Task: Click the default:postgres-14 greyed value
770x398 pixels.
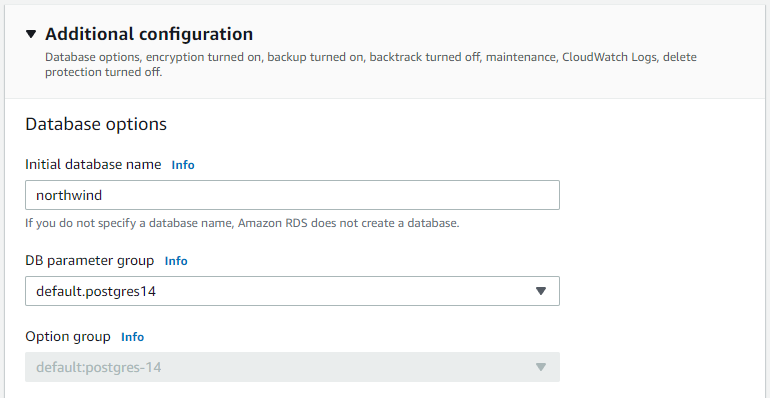Action: click(x=98, y=368)
